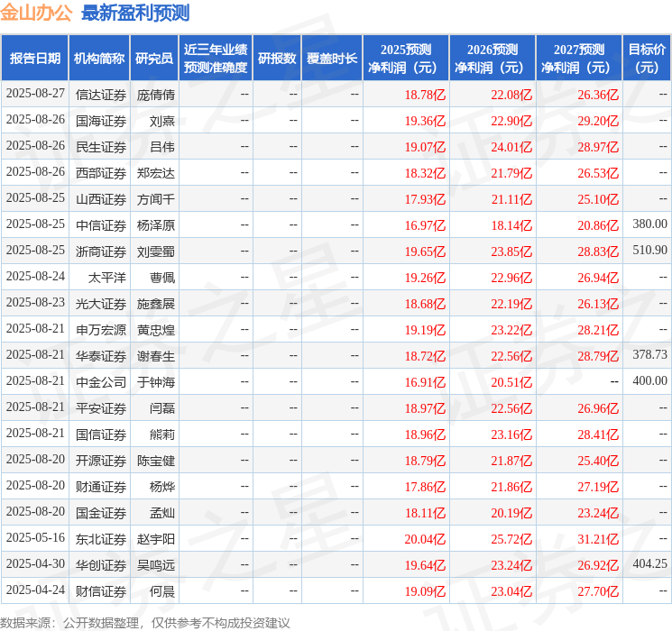Select the 华创证券 institution cell
Viewport: 672px width, 631px height.
101,565
